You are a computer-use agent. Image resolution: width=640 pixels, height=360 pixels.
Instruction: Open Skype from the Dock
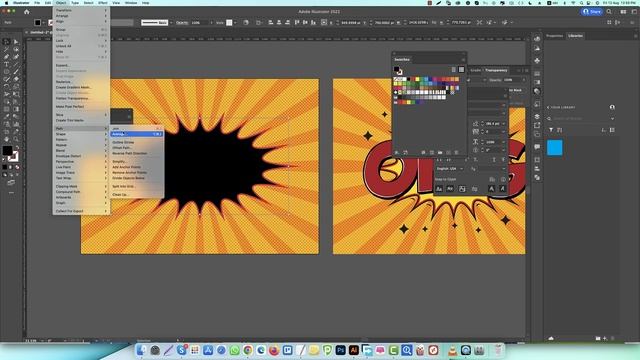[x=182, y=350]
